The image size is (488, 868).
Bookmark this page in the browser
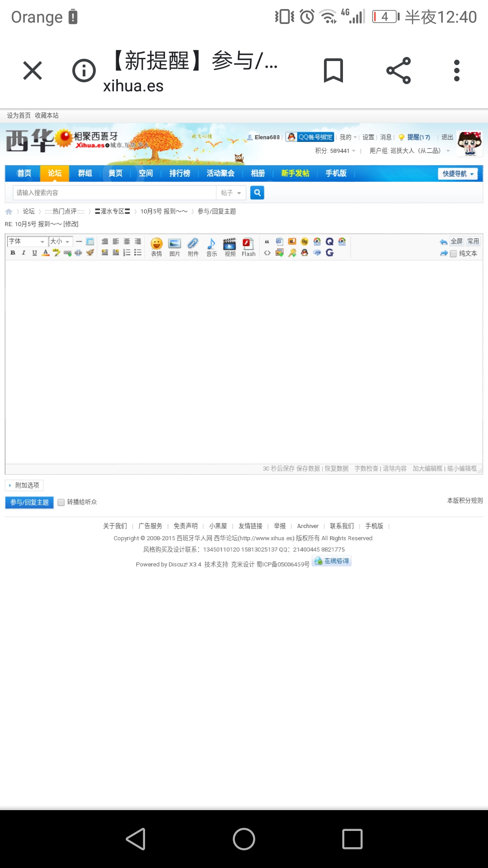pos(333,71)
